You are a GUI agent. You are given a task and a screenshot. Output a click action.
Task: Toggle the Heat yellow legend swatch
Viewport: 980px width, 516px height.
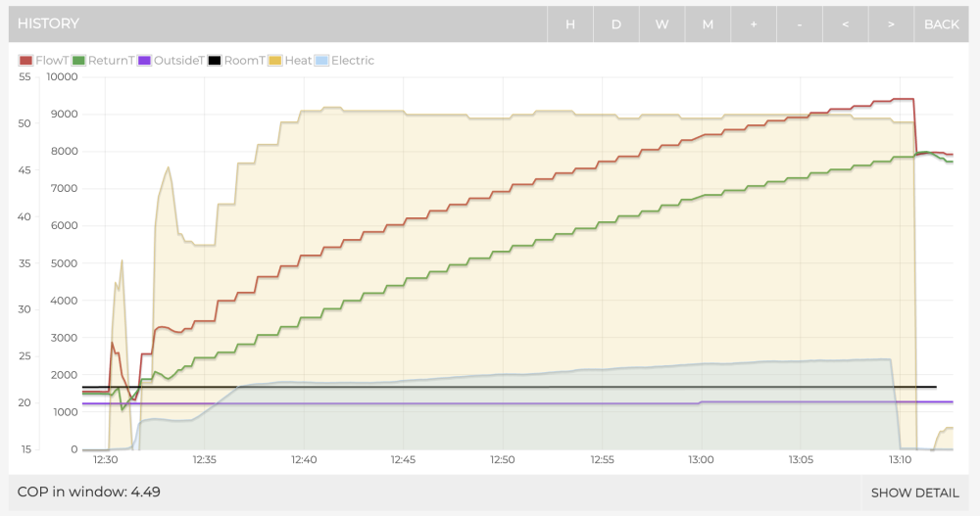pos(275,61)
